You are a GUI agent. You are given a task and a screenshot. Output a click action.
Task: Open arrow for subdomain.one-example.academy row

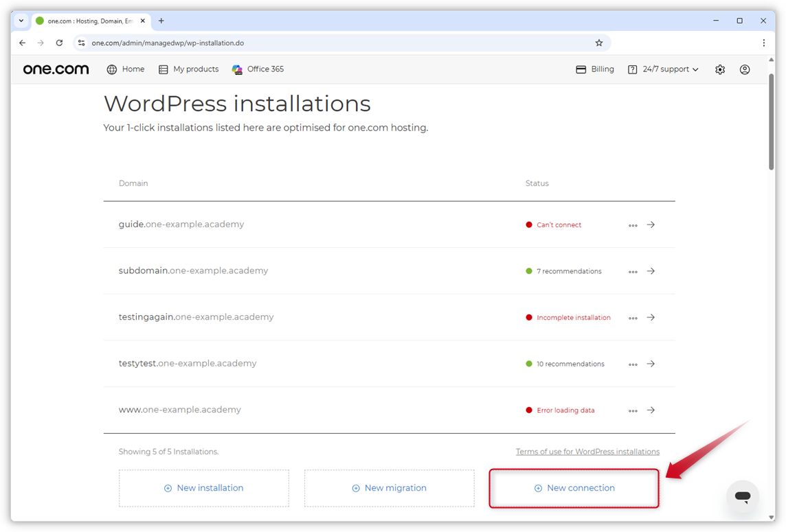pos(651,271)
